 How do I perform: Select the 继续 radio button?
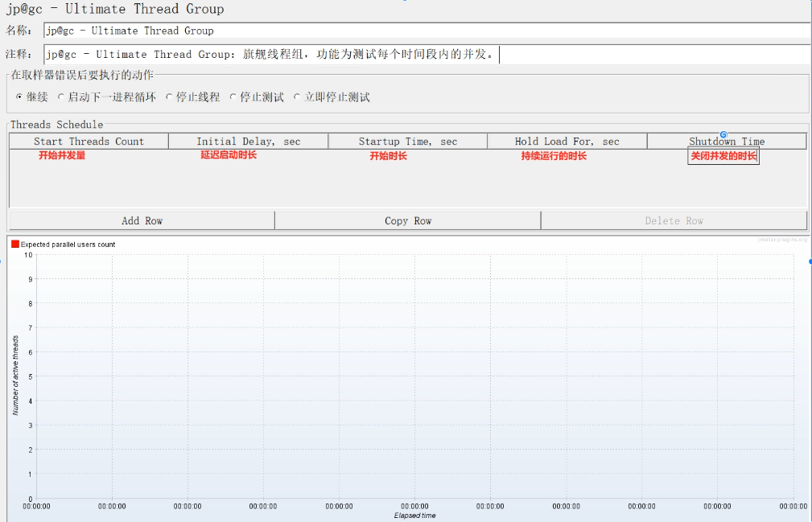point(19,97)
